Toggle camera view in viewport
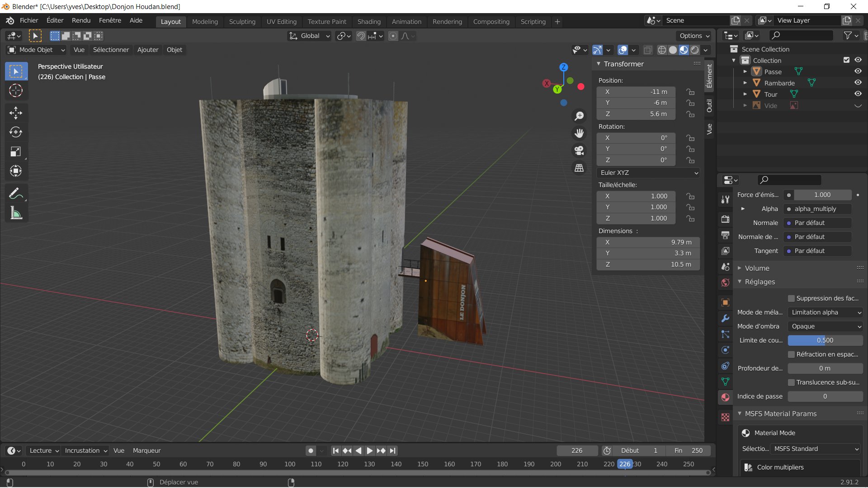The height and width of the screenshot is (488, 868). click(x=579, y=150)
